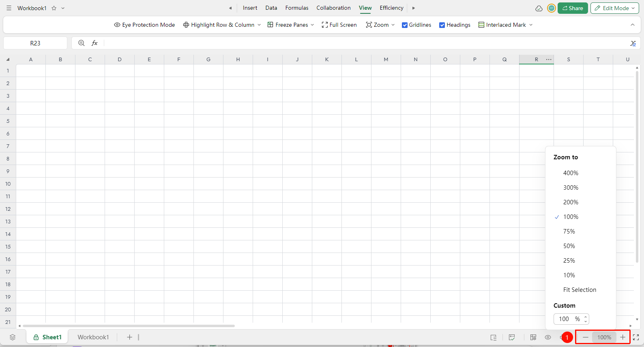The width and height of the screenshot is (644, 347).
Task: Click the Share button
Action: coord(573,8)
